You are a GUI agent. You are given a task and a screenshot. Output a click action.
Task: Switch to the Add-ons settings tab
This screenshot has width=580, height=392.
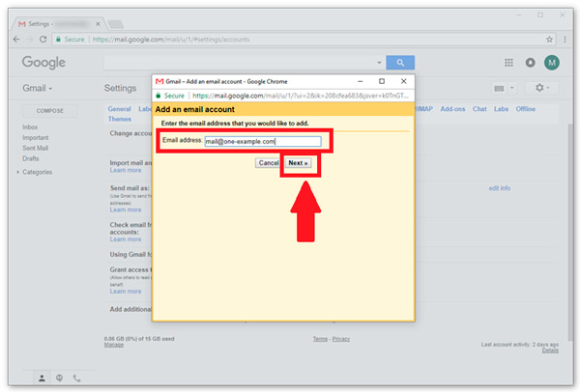[452, 109]
